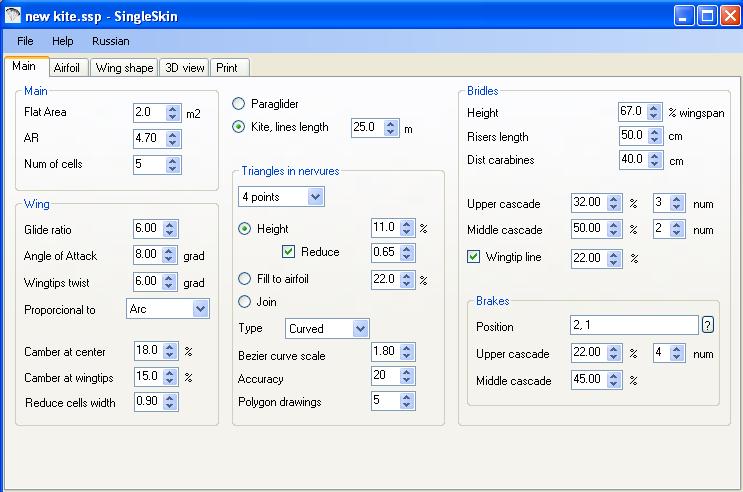Decrease the Num of cells spinner
This screenshot has width=743, height=492.
[x=174, y=169]
